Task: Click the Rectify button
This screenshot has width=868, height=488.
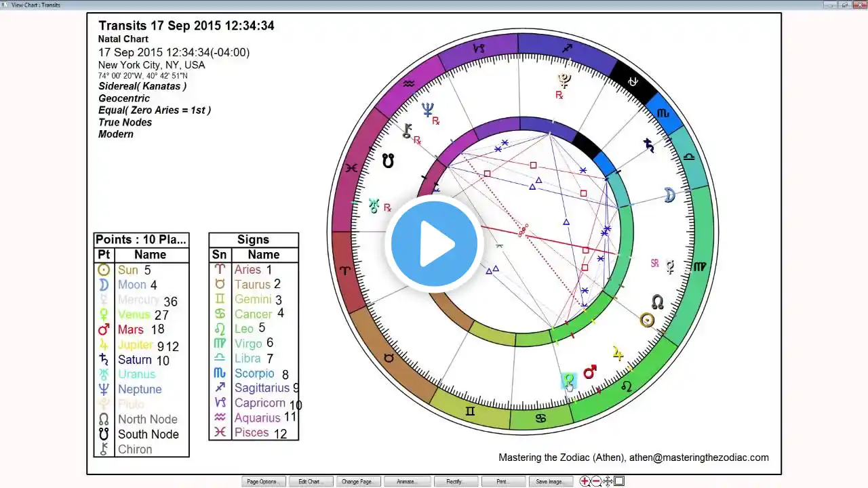Action: point(455,482)
